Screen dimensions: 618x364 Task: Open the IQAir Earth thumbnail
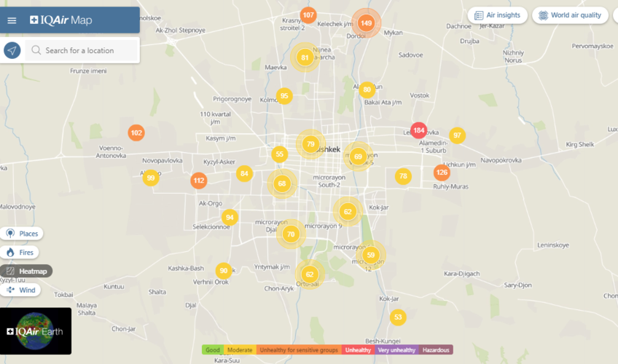pos(36,331)
